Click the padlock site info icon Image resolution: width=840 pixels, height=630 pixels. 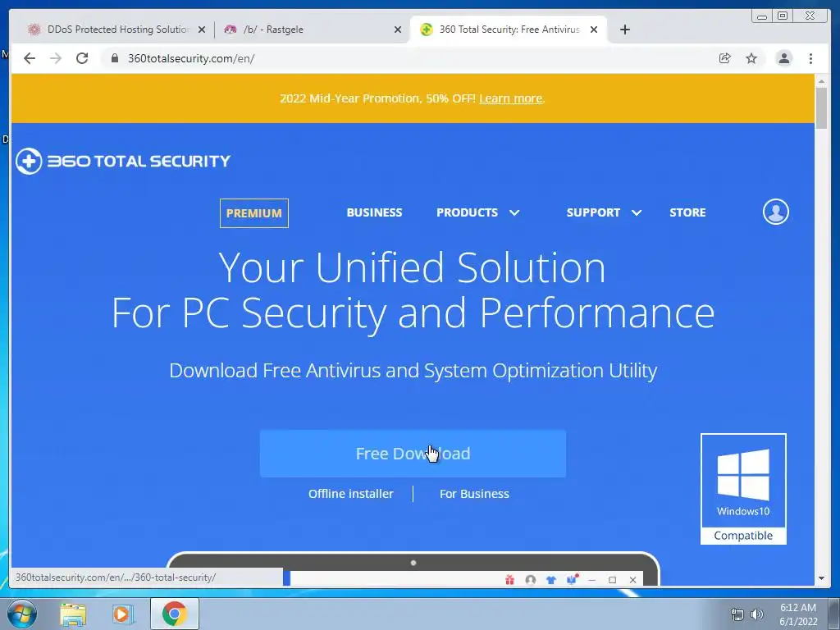pyautogui.click(x=114, y=58)
